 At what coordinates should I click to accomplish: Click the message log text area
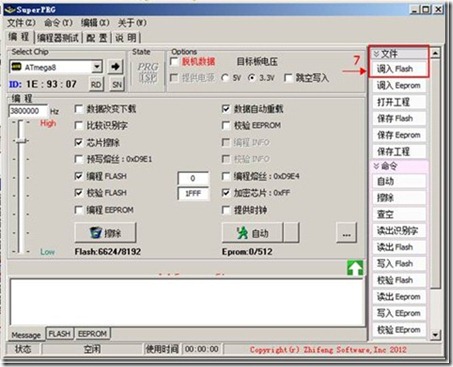click(x=188, y=302)
